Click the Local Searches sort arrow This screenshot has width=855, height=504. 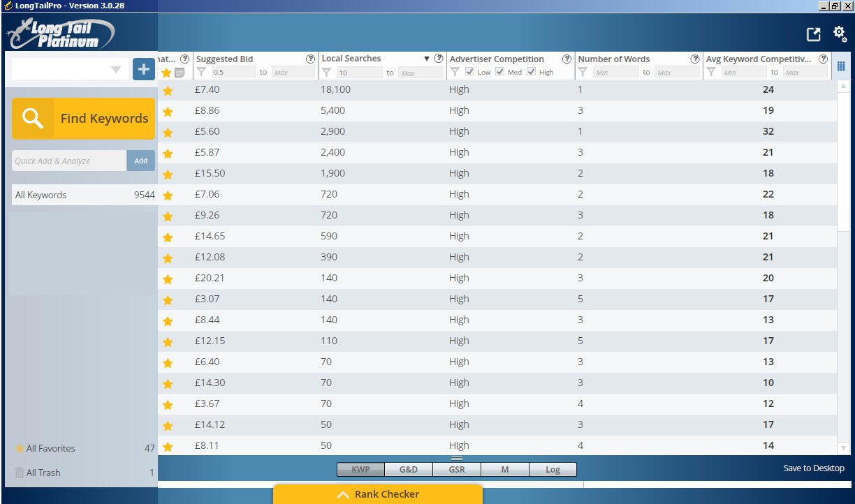pyautogui.click(x=427, y=59)
